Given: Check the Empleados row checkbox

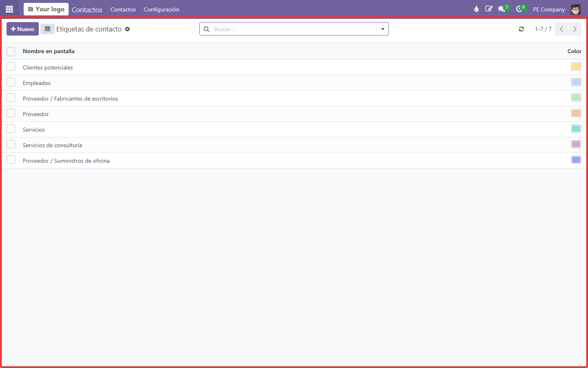Looking at the screenshot, I should pyautogui.click(x=11, y=83).
